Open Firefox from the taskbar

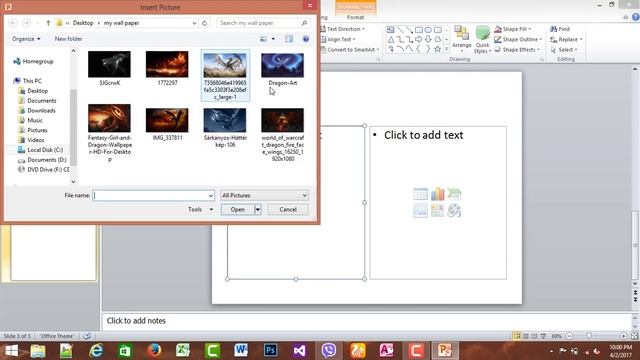point(154,351)
